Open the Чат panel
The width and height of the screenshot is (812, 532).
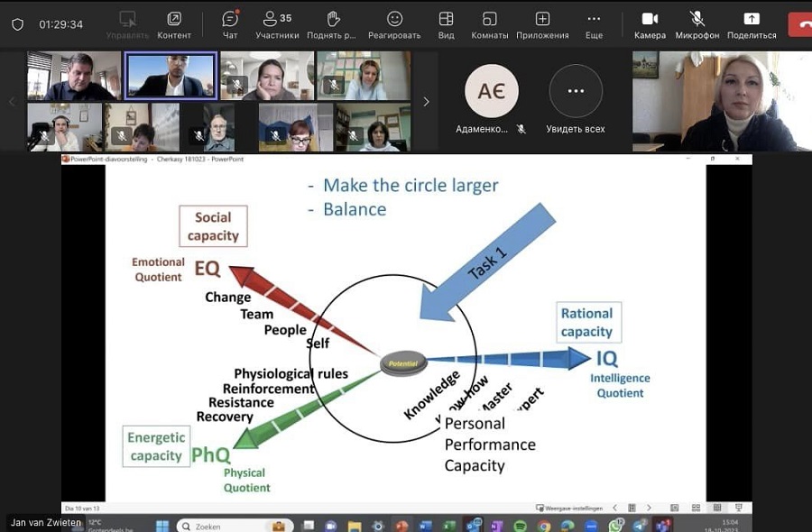click(230, 25)
